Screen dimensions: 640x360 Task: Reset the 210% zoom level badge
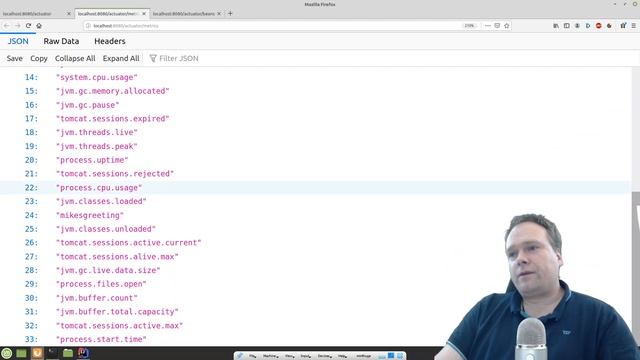coord(469,26)
